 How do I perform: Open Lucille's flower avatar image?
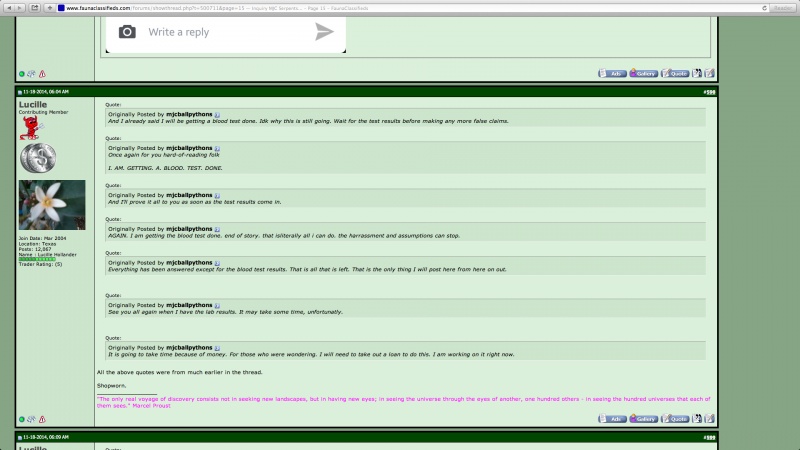[52, 205]
